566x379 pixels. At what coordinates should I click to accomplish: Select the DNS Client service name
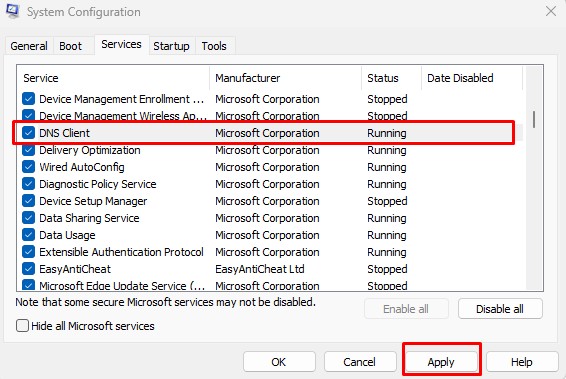coord(64,133)
